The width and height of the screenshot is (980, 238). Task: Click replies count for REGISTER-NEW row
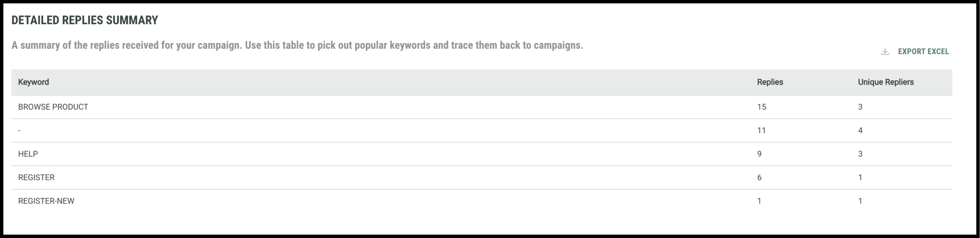coord(759,201)
